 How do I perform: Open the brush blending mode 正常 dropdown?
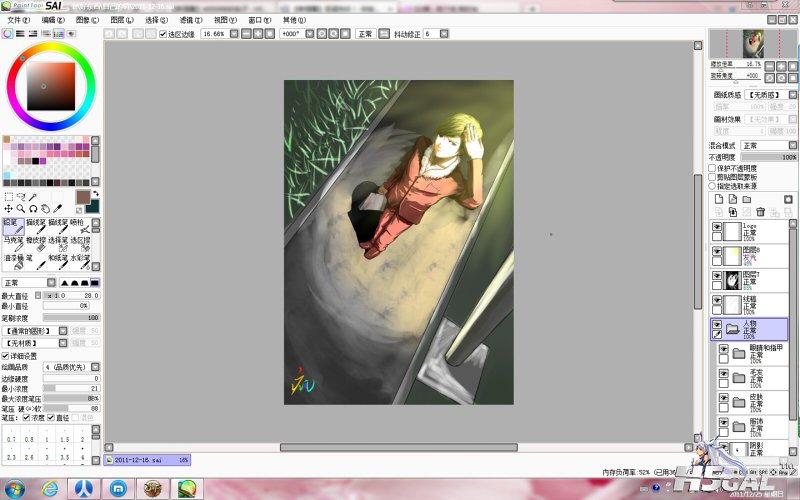coord(52,283)
